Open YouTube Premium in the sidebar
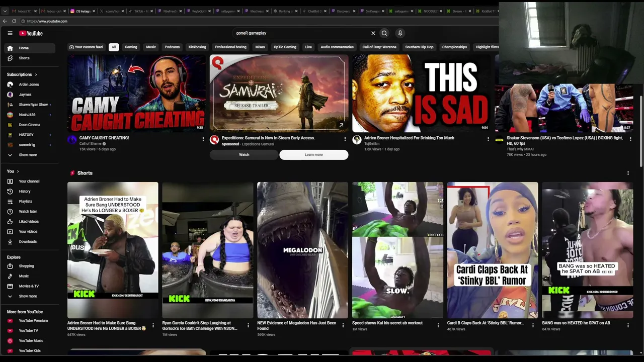This screenshot has width=644, height=362. tap(30, 321)
